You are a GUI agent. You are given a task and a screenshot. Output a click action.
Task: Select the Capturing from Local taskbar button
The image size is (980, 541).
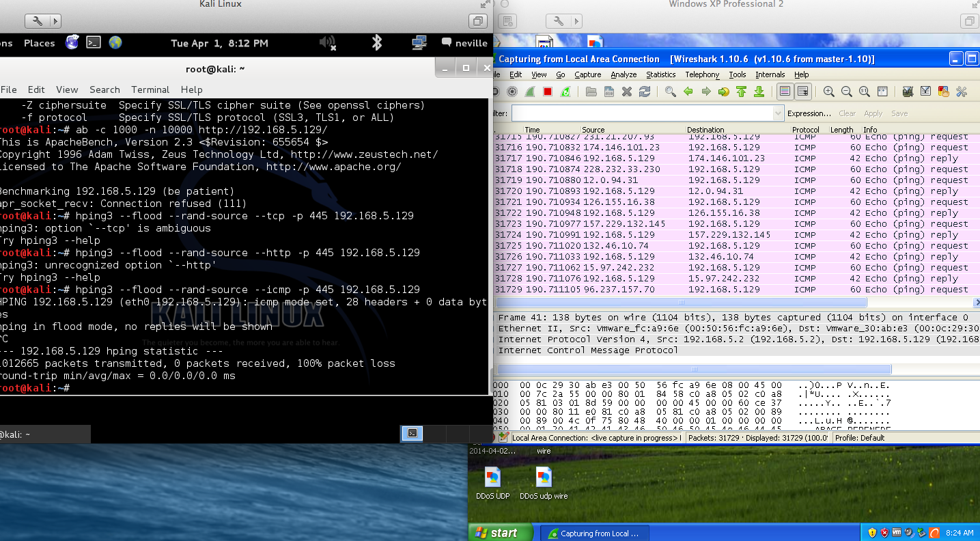click(x=595, y=533)
